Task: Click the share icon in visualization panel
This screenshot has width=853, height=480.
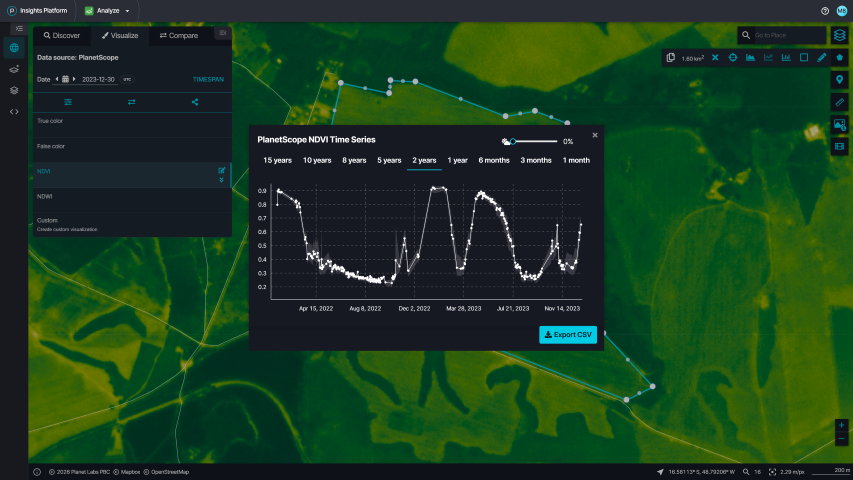Action: [x=195, y=102]
